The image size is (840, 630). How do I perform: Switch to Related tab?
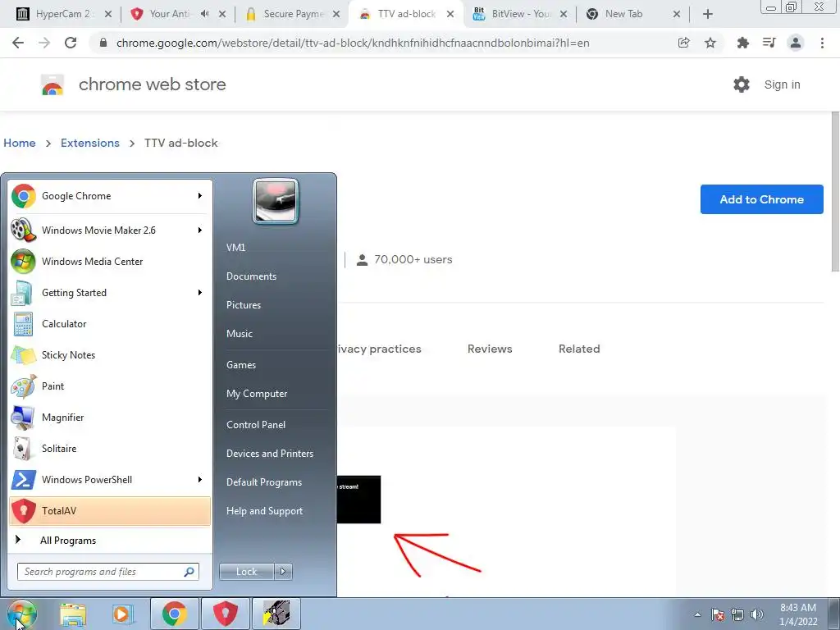pyautogui.click(x=579, y=349)
